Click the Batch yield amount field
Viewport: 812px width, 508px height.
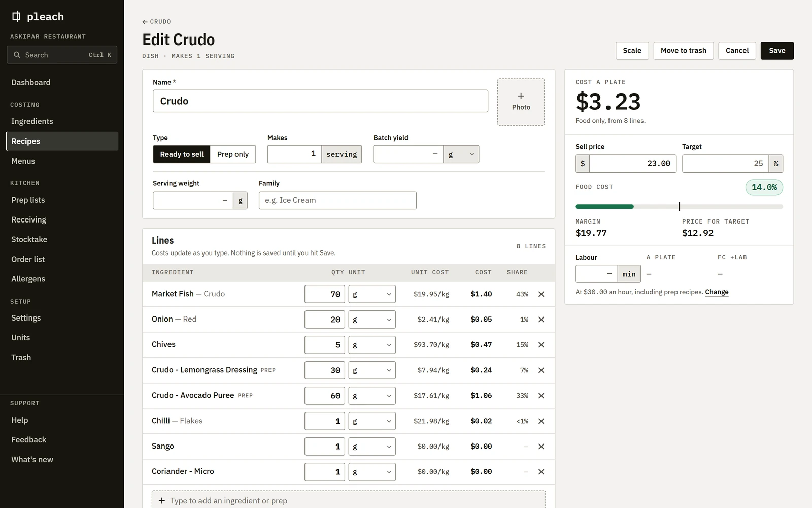(409, 154)
